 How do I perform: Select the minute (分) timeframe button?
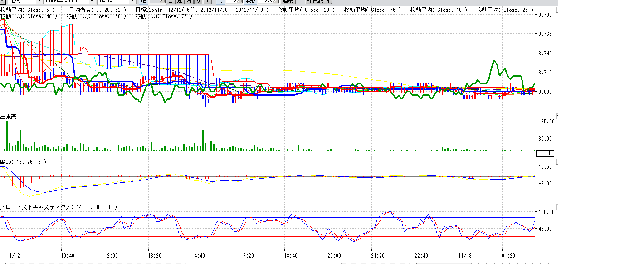tap(220, 2)
